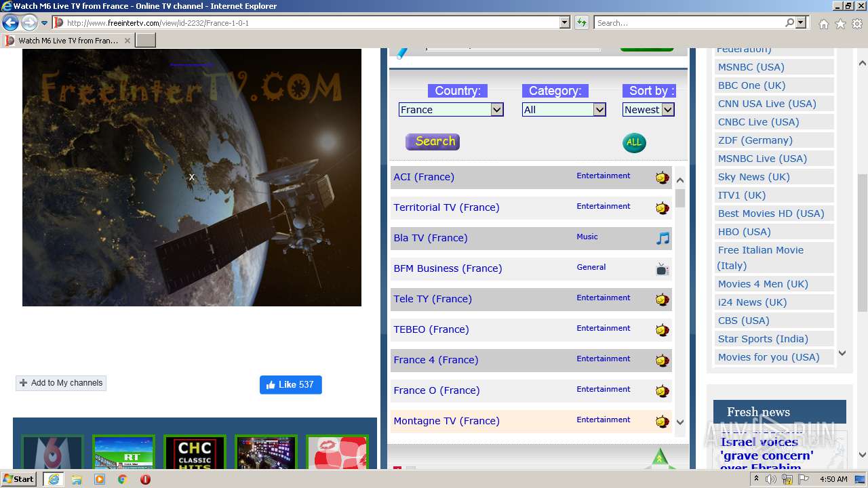868x488 pixels.
Task: Click the yellow Search button
Action: point(433,142)
